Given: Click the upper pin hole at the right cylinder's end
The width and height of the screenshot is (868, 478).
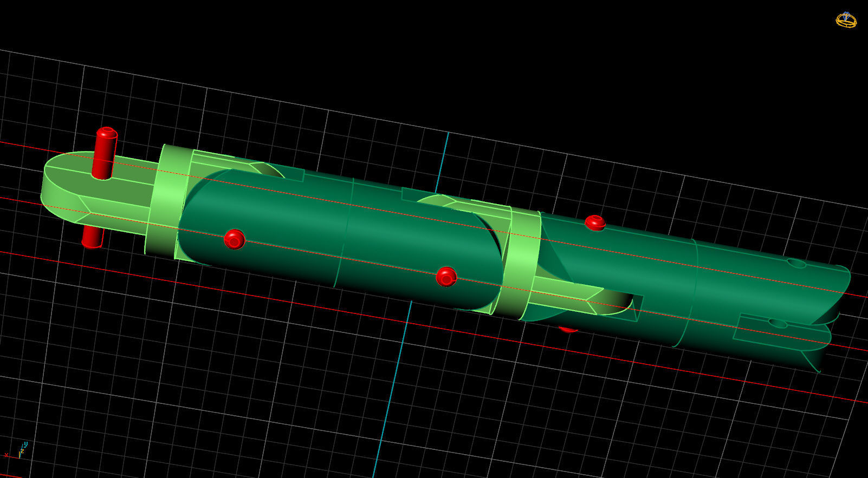Looking at the screenshot, I should 796,264.
